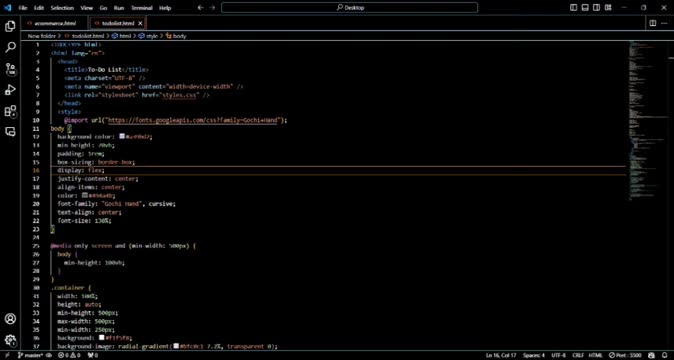This screenshot has height=360, width=674.
Task: Go back with the left arrow
Action: [201, 8]
